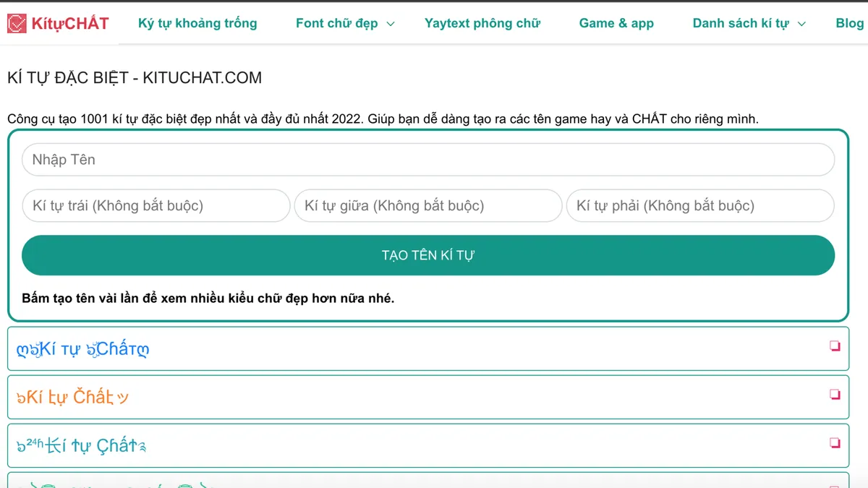868x488 pixels.
Task: Select the '24h' teal styled name result
Action: [428, 445]
